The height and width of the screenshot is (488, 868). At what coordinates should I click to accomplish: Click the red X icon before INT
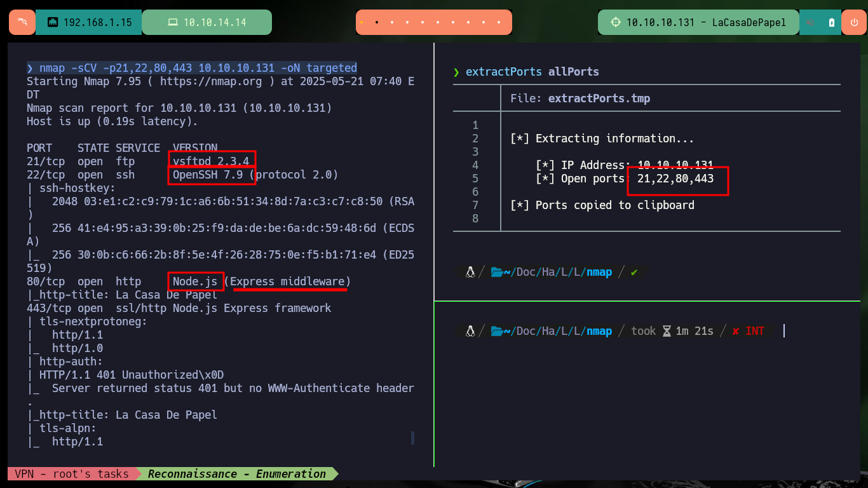point(736,331)
